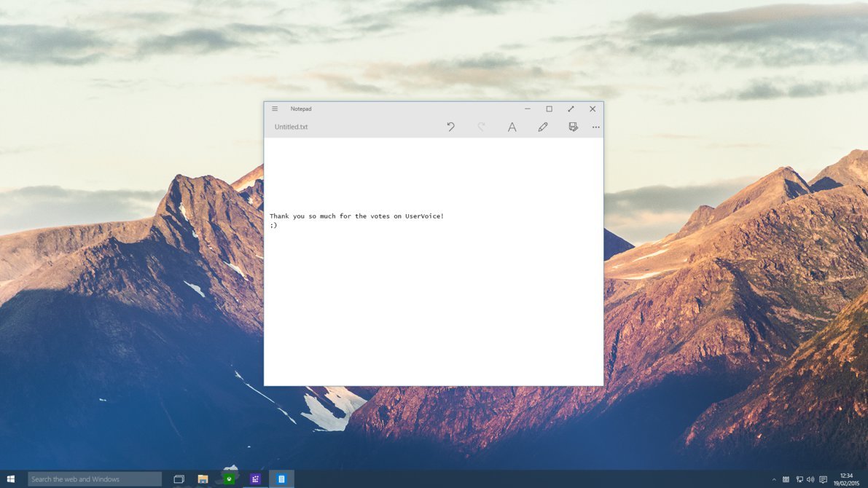Open the Windows Start menu
Viewport: 868px width, 488px height.
(10, 479)
